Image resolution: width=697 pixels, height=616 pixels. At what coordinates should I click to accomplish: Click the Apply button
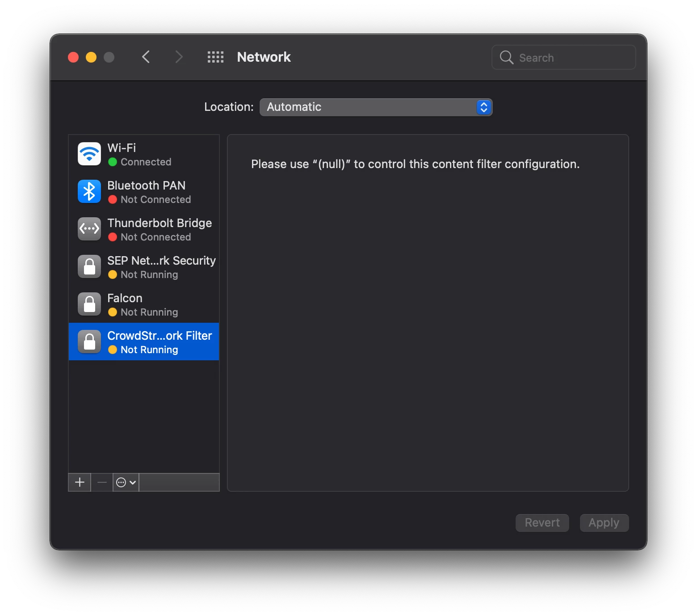click(x=604, y=523)
